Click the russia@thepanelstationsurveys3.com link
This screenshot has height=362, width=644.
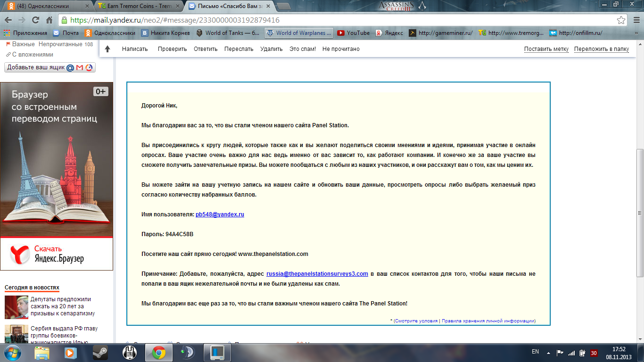click(x=317, y=274)
